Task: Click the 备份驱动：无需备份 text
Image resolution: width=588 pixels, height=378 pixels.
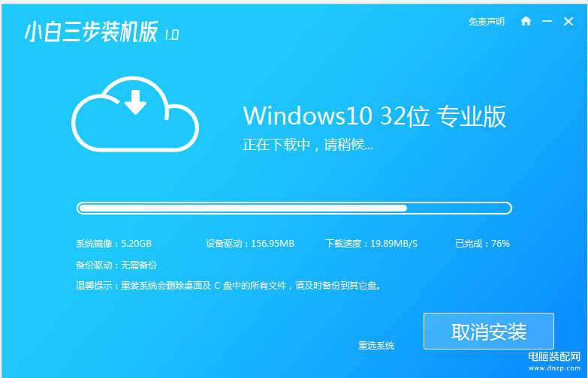Action: [116, 265]
